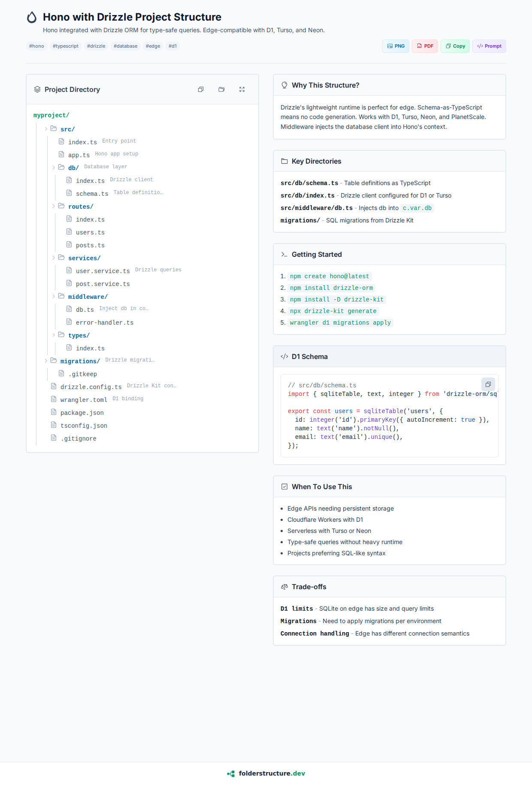Click the copy icon in Project Directory header
Viewport: 532px width, 785px height.
point(201,89)
